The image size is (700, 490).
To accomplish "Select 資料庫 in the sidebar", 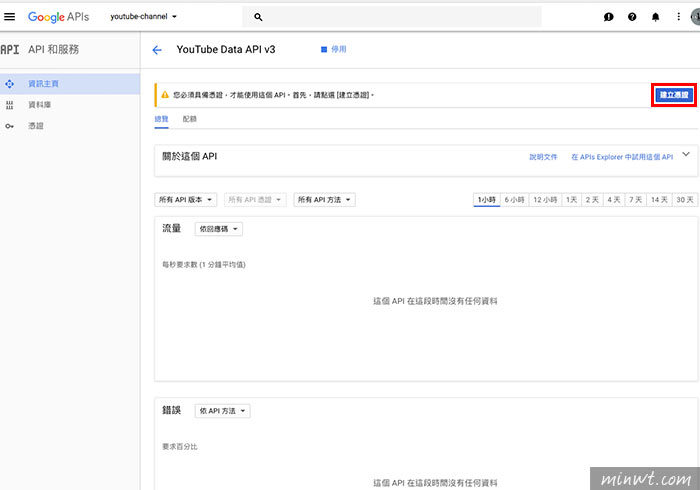I will tap(70, 105).
